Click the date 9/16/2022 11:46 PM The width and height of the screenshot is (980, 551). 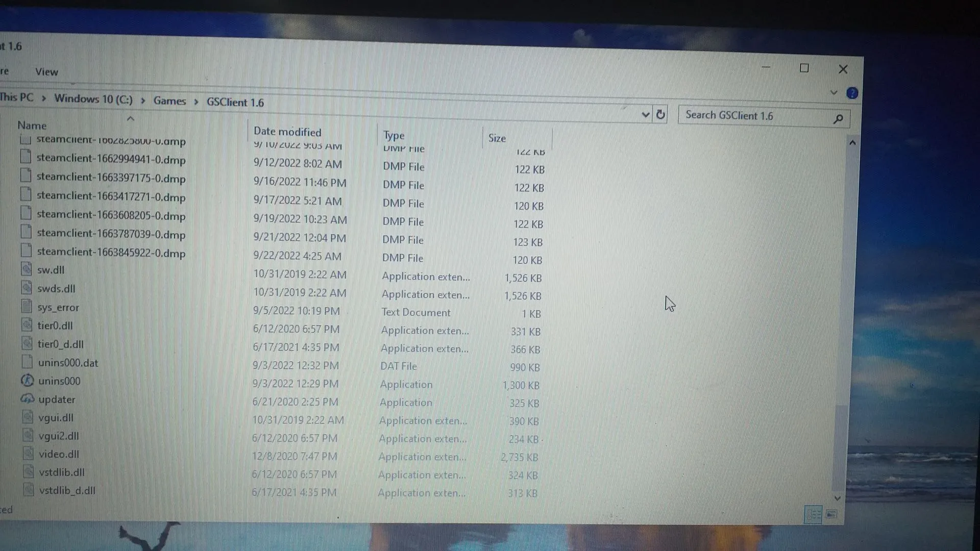pyautogui.click(x=300, y=182)
